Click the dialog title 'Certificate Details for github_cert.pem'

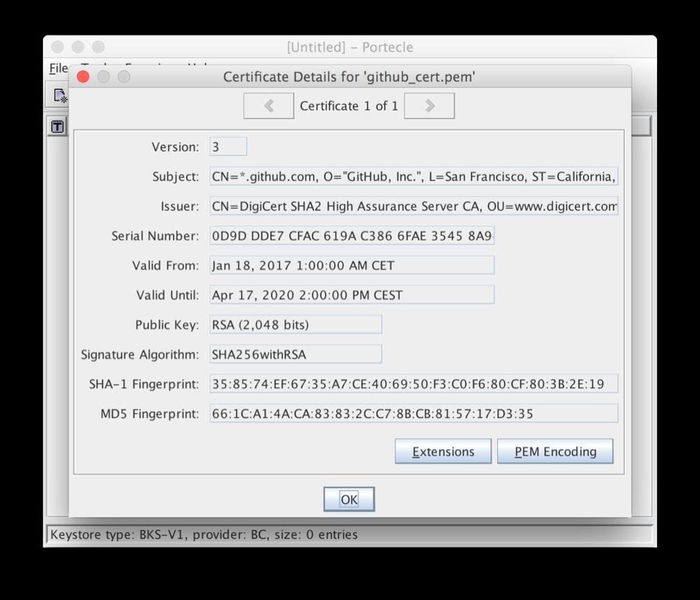pyautogui.click(x=349, y=77)
